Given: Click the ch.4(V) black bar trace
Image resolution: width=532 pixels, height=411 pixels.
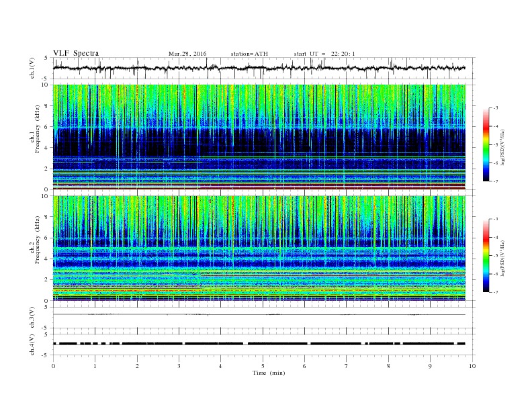Looking at the screenshot, I should [259, 344].
